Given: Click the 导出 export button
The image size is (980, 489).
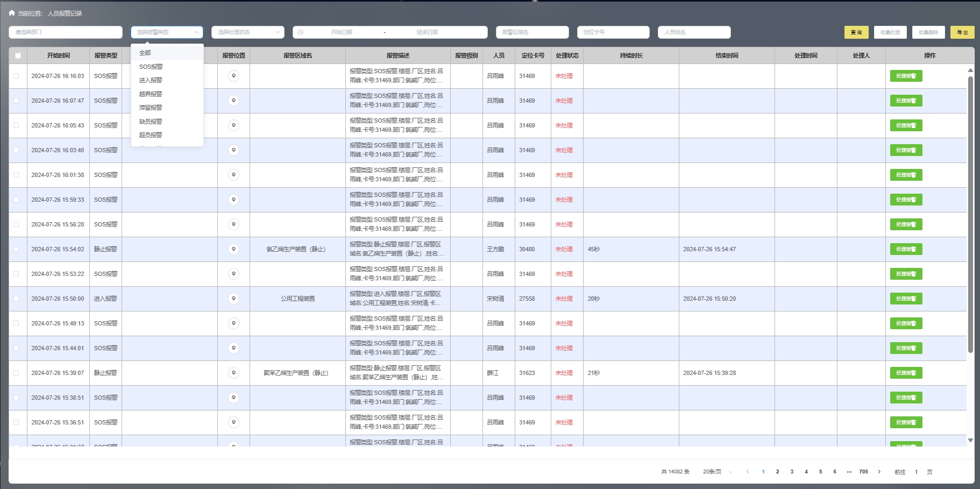Looking at the screenshot, I should pos(962,32).
